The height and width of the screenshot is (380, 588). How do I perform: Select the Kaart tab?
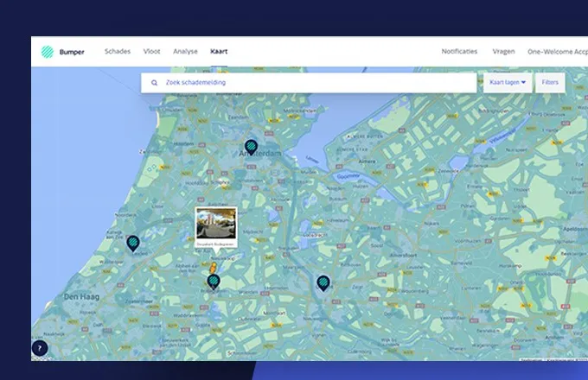[219, 52]
